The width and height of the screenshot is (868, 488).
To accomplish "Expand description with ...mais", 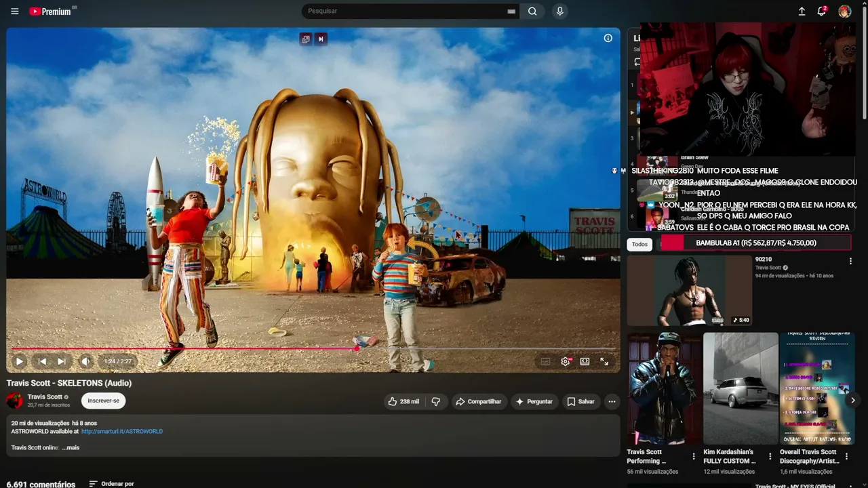I will pos(71,447).
